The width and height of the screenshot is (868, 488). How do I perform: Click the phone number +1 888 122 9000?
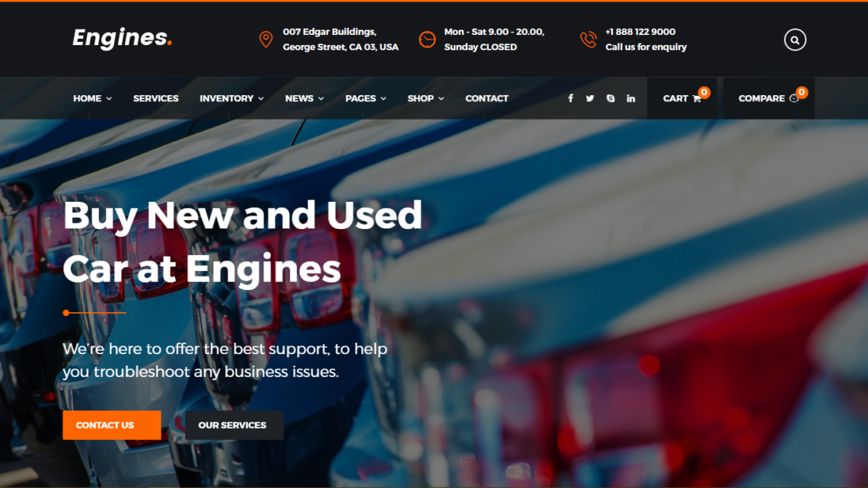click(640, 32)
